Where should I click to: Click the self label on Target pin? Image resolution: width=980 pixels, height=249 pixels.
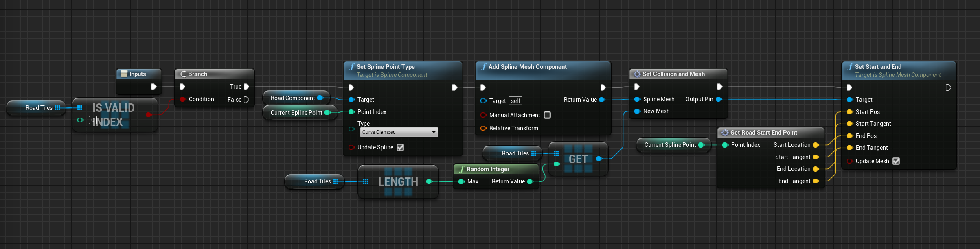pyautogui.click(x=515, y=101)
